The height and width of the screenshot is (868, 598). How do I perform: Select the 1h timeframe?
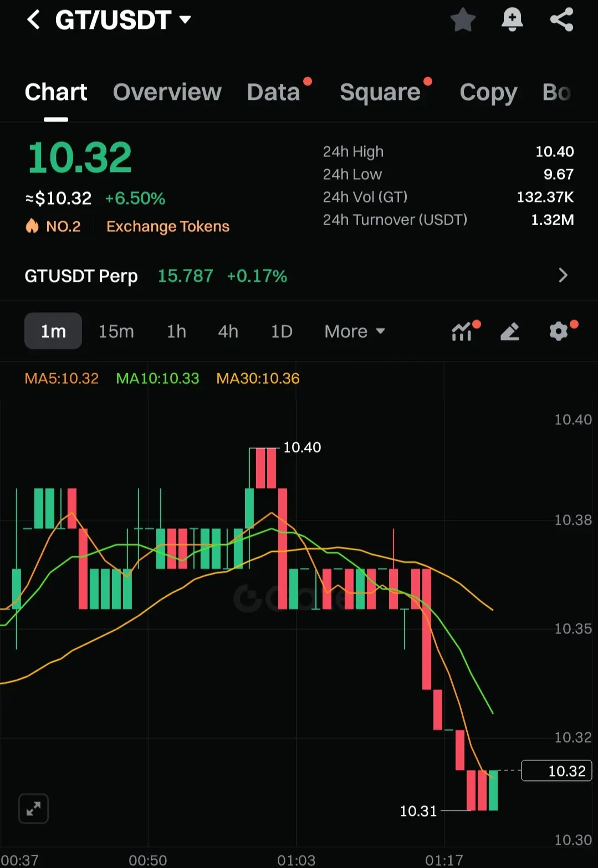point(176,331)
